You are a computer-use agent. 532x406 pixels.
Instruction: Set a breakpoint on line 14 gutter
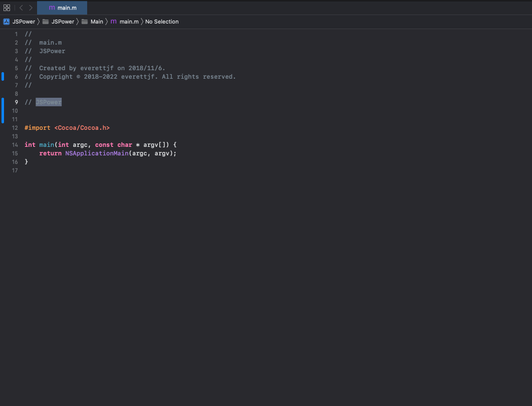tap(15, 144)
